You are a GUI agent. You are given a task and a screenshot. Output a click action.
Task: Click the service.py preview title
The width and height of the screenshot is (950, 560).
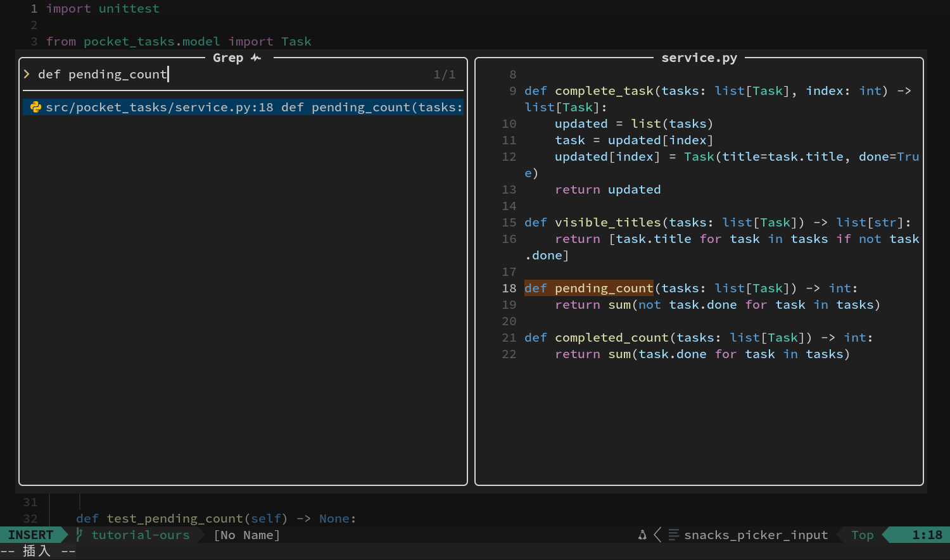(x=699, y=58)
